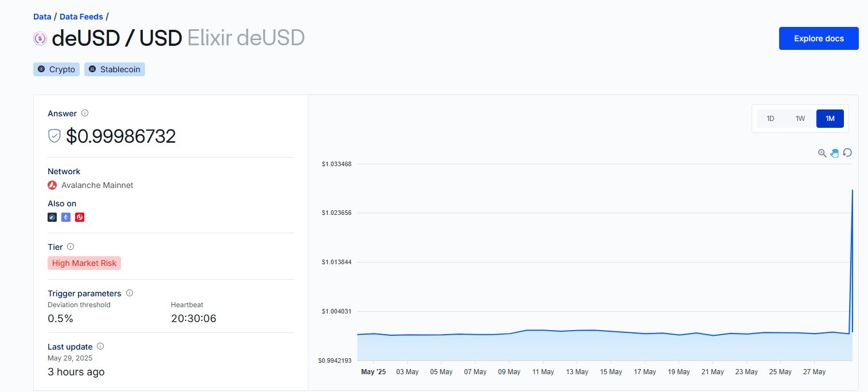
Task: Switch chart range to 1W
Action: point(800,119)
